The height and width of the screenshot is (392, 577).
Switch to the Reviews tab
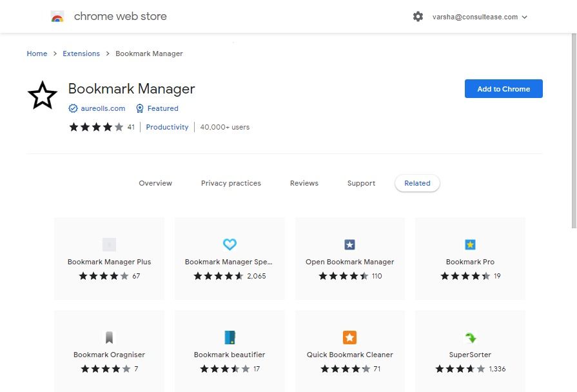304,183
